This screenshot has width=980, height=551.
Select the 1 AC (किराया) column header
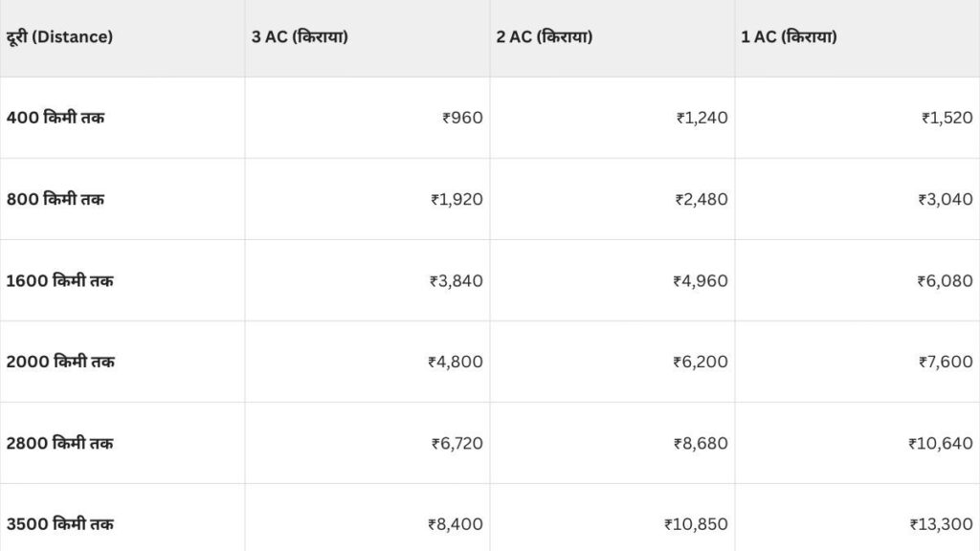click(789, 37)
